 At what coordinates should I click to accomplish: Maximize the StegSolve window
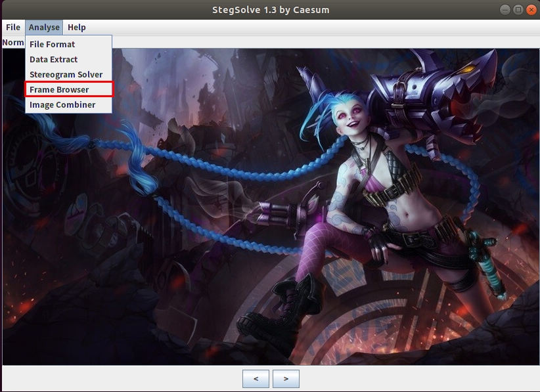(x=518, y=10)
